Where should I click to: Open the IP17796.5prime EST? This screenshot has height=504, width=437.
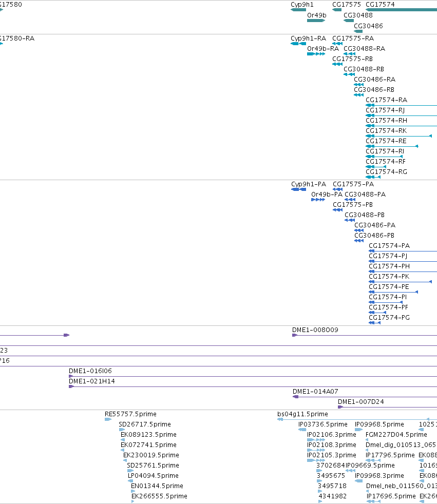point(373,460)
